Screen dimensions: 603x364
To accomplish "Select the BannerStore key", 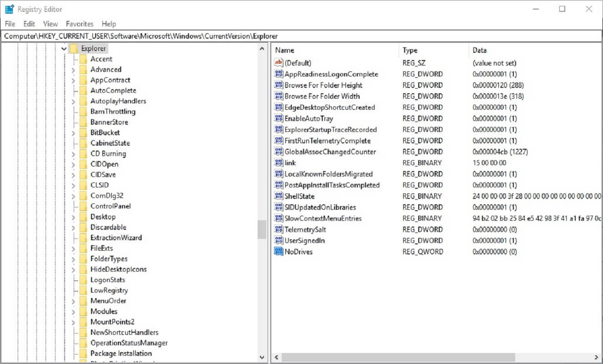I will tap(109, 122).
